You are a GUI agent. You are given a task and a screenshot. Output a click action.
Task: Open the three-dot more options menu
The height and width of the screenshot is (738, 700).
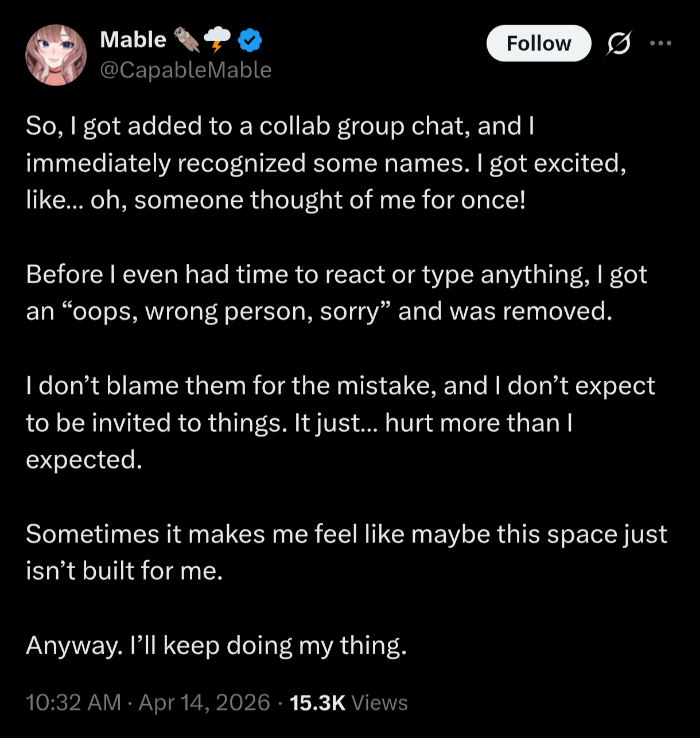661,43
